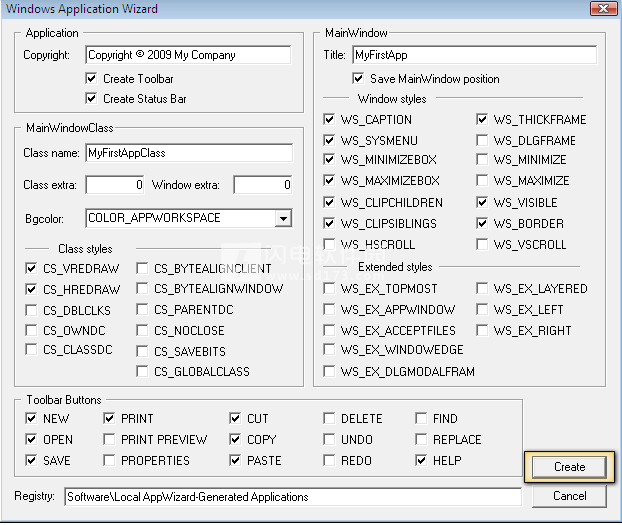Toggle the Create Status Bar checkbox
This screenshot has width=622, height=525.
coord(91,98)
